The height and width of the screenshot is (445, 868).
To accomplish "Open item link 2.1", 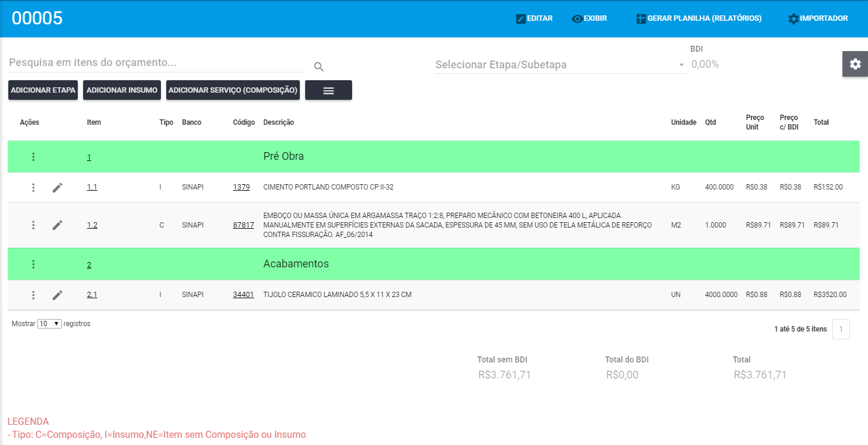I will pyautogui.click(x=92, y=295).
